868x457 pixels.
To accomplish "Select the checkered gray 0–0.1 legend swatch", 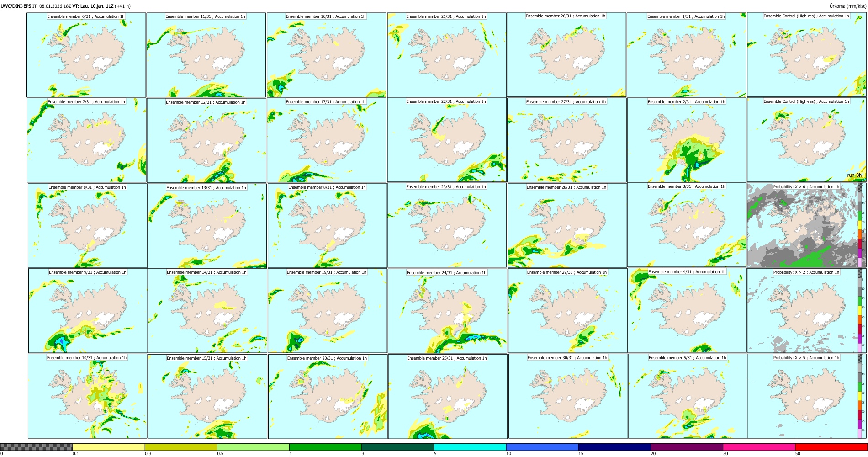I will click(37, 447).
